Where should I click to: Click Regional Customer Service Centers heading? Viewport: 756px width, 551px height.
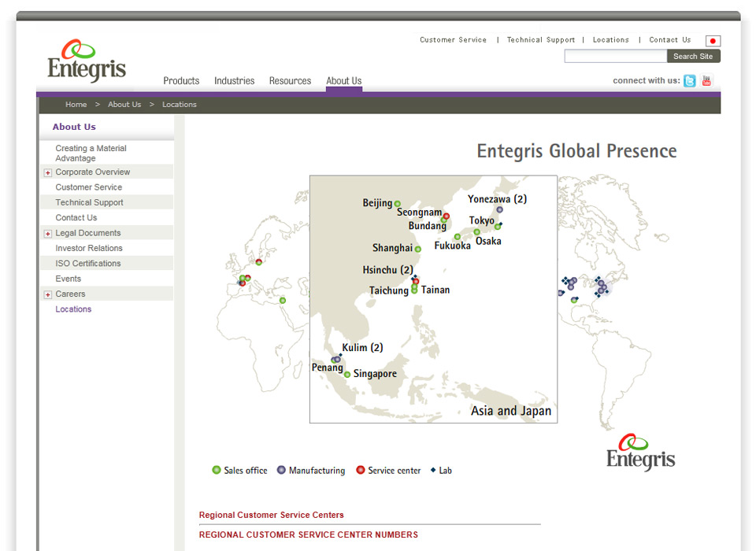(272, 515)
